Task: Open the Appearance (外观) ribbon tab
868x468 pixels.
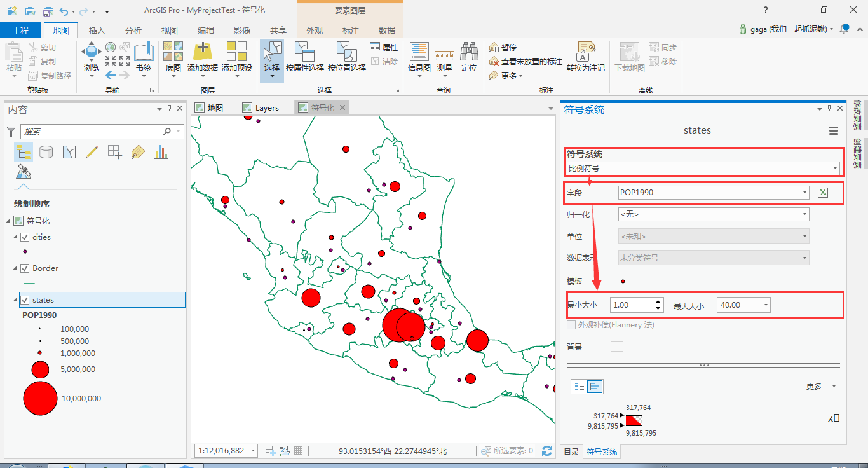Action: point(315,31)
